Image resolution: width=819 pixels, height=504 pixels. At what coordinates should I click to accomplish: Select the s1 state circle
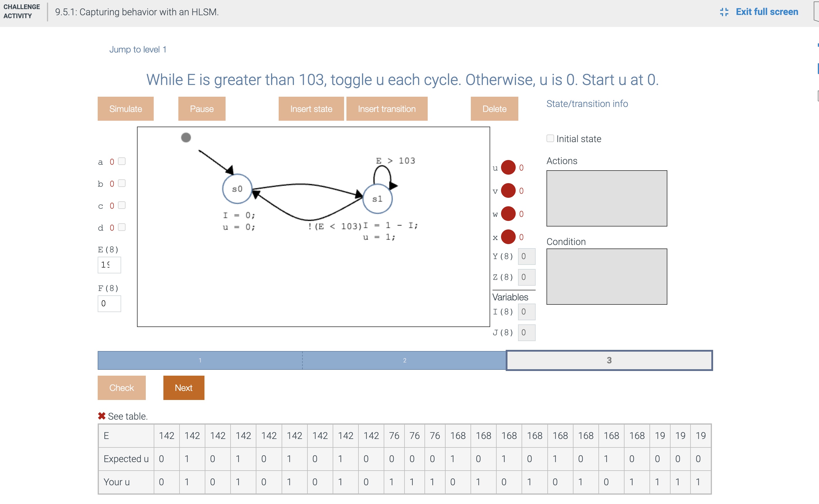377,199
